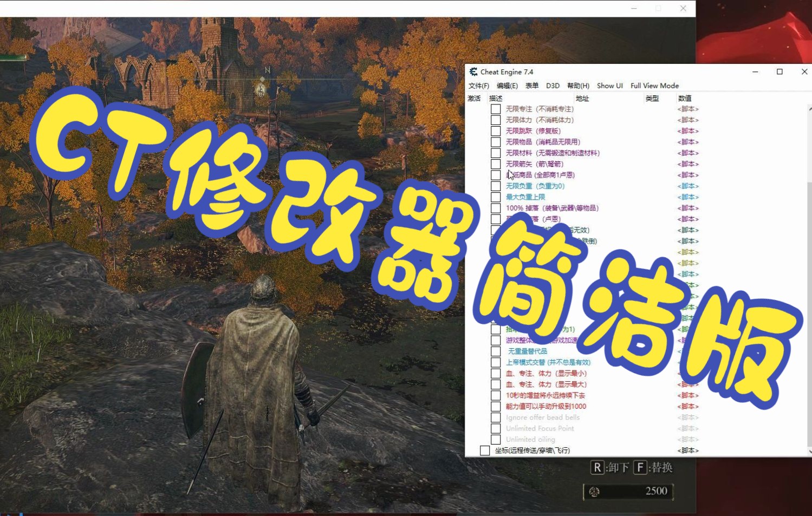Switch to Full View Mode

point(654,86)
